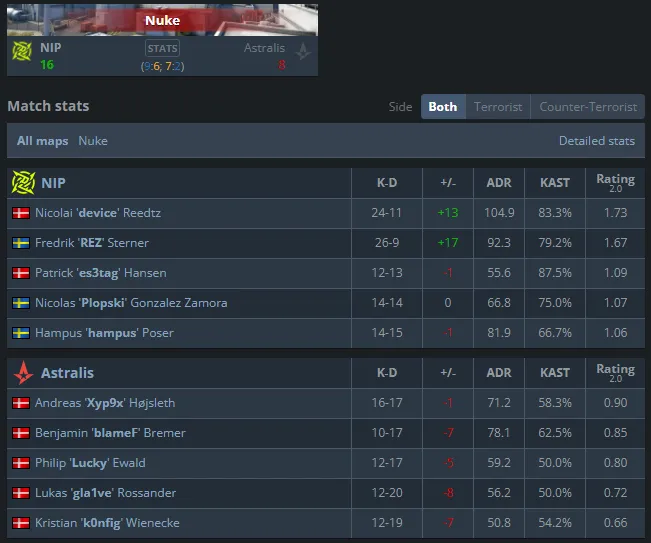Click Denmark flag next to device
Screen dimensions: 651x543
pyautogui.click(x=21, y=213)
